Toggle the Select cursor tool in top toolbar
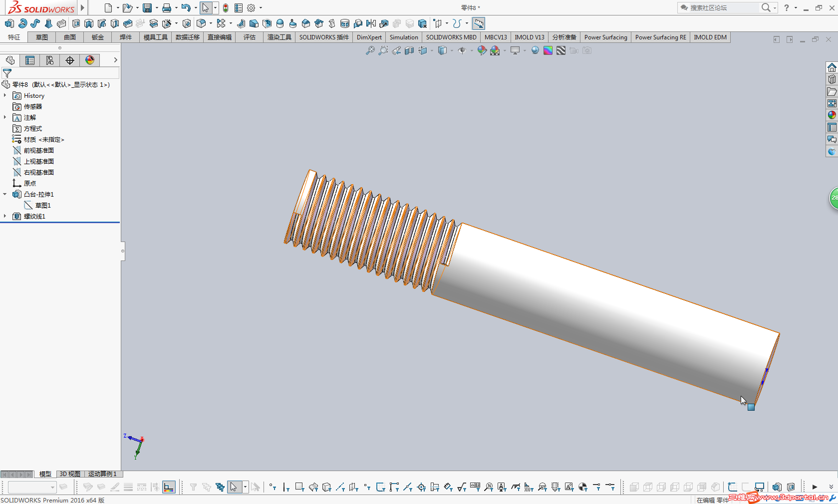 tap(206, 8)
